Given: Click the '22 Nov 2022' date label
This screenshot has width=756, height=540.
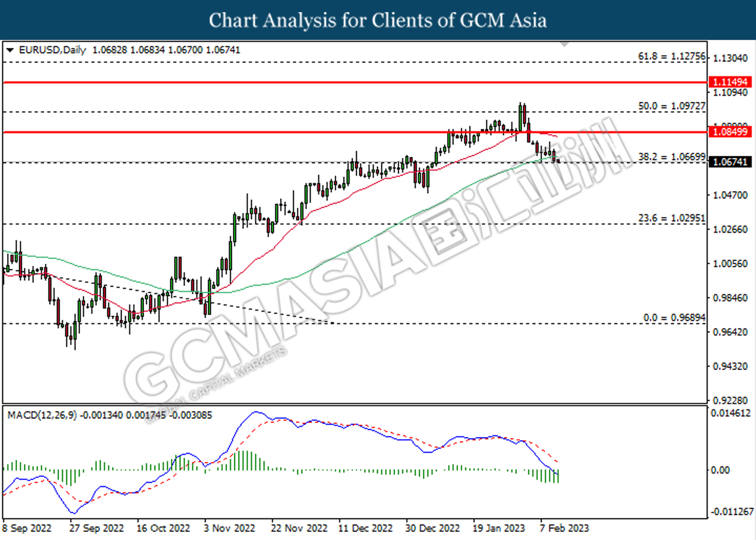Looking at the screenshot, I should [299, 528].
